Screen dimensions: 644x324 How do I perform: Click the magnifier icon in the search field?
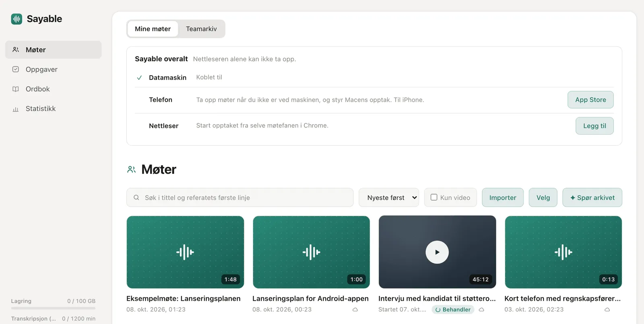point(136,197)
